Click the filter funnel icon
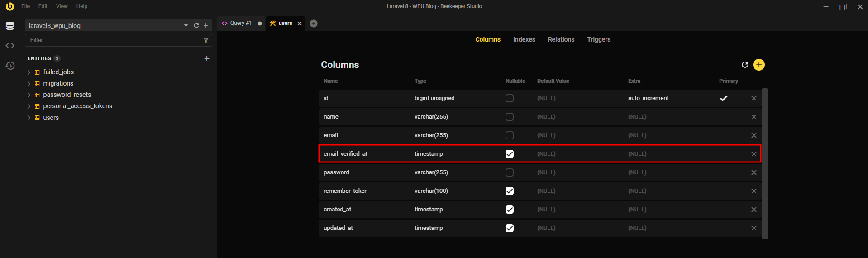The width and height of the screenshot is (868, 258). tap(206, 40)
